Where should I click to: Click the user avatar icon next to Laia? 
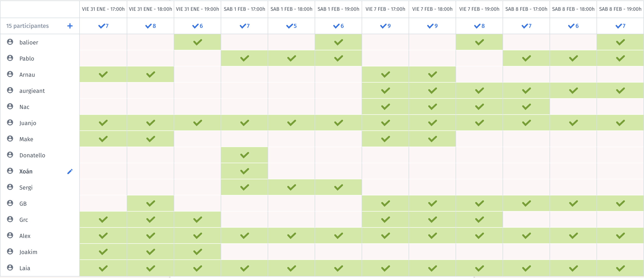(x=10, y=267)
